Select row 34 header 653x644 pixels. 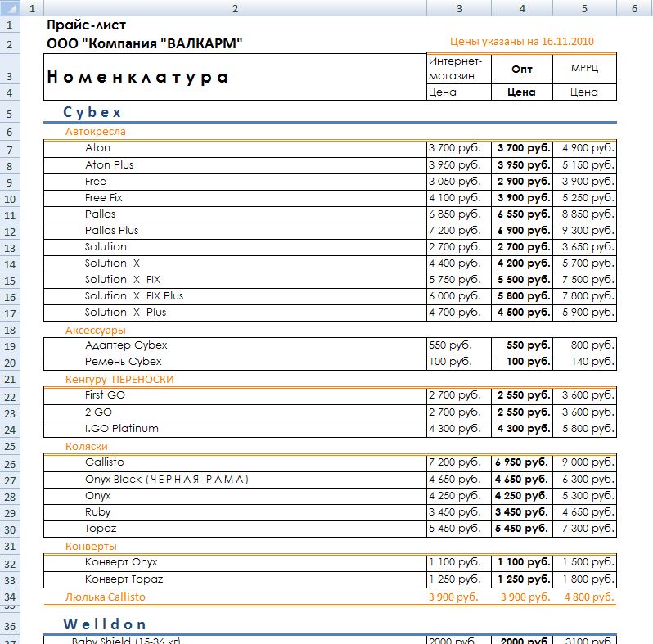10,597
